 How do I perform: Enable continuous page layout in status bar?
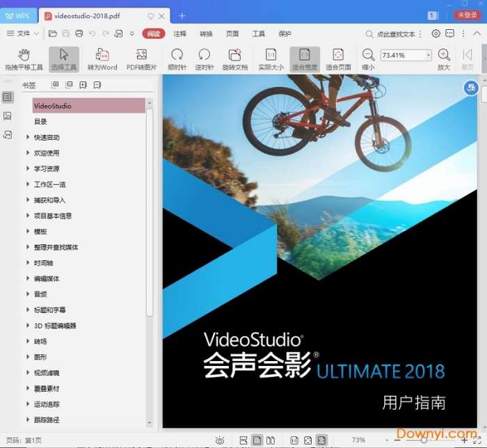click(x=243, y=440)
